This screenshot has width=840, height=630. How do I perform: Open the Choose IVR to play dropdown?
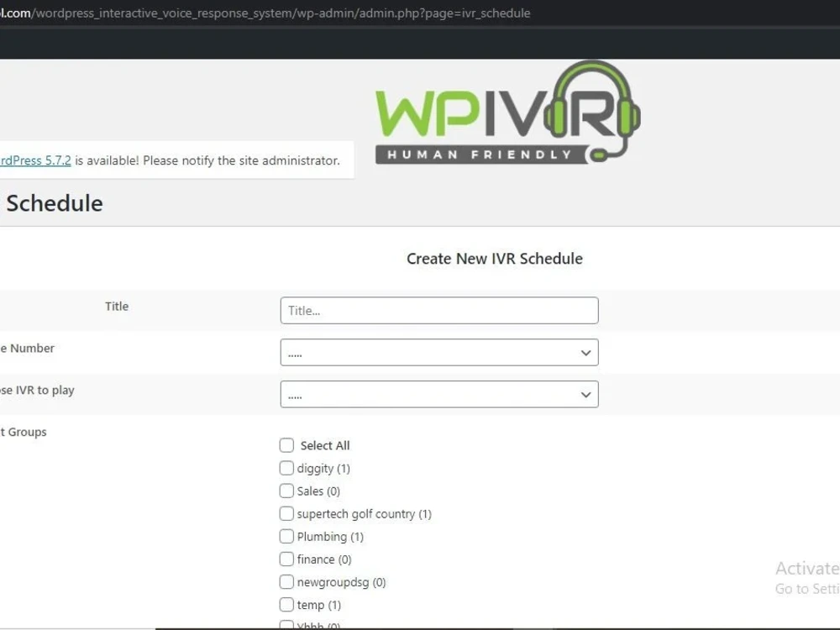438,394
